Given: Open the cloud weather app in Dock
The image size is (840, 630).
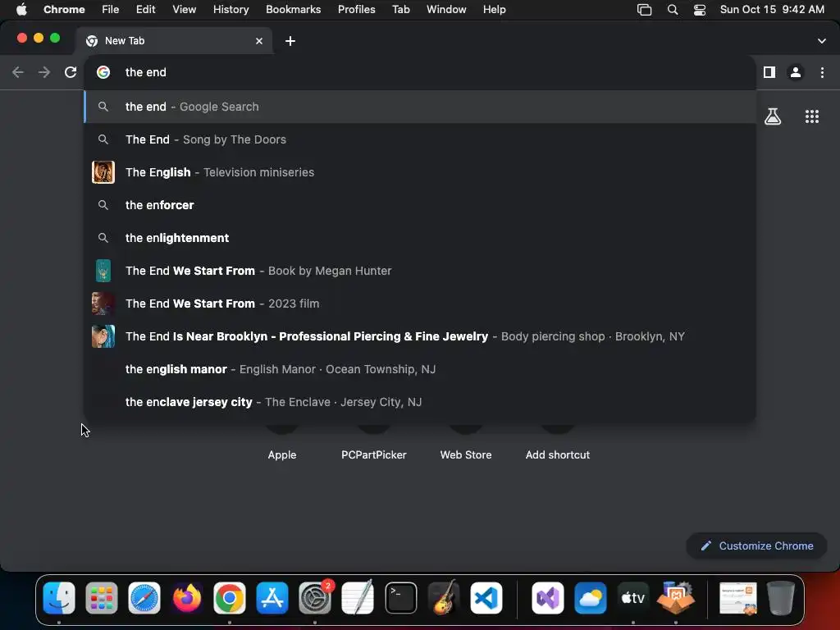Looking at the screenshot, I should pyautogui.click(x=591, y=598).
